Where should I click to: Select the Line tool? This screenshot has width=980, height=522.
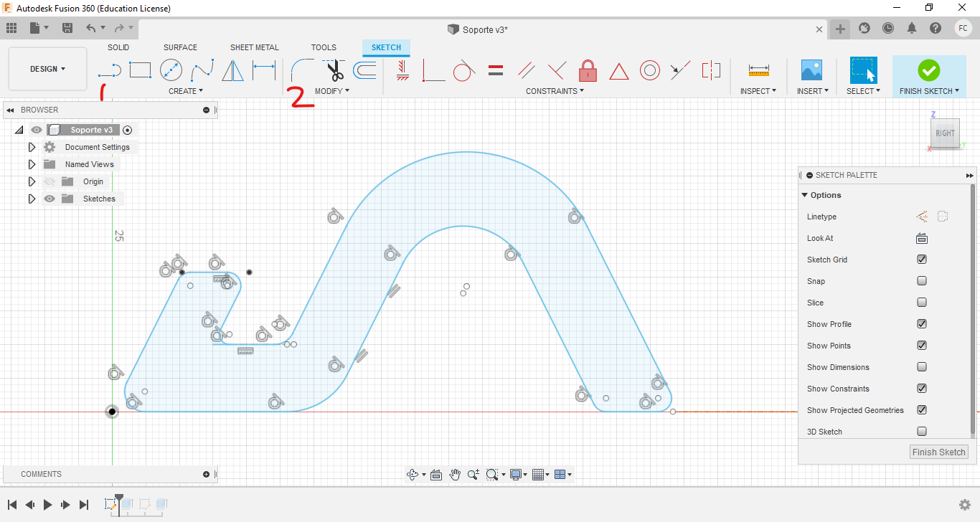[109, 70]
